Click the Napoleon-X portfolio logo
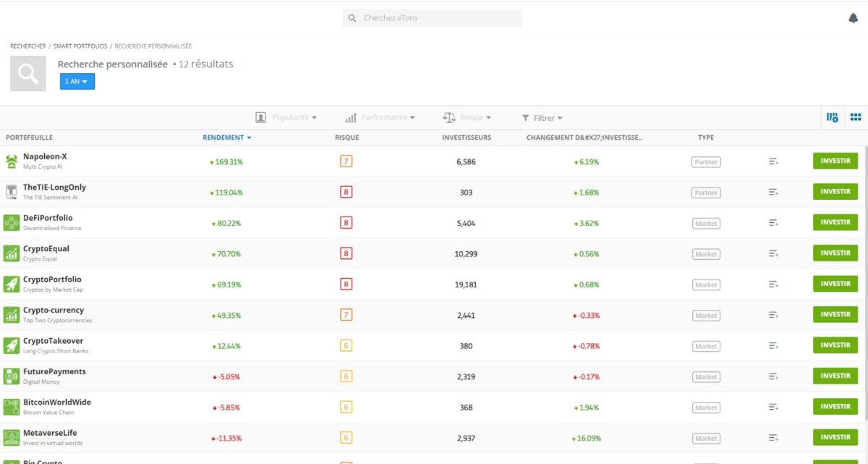868x464 pixels. (12, 161)
